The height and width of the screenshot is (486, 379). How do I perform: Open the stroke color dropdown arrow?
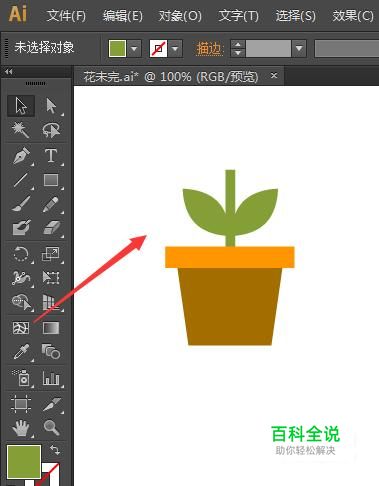coord(175,49)
